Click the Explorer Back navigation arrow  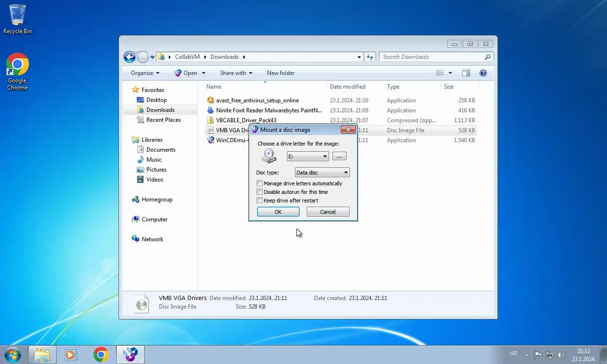[129, 57]
